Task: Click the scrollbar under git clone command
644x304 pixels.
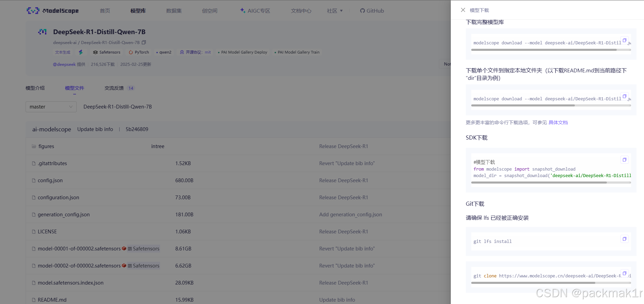Action: click(533, 283)
